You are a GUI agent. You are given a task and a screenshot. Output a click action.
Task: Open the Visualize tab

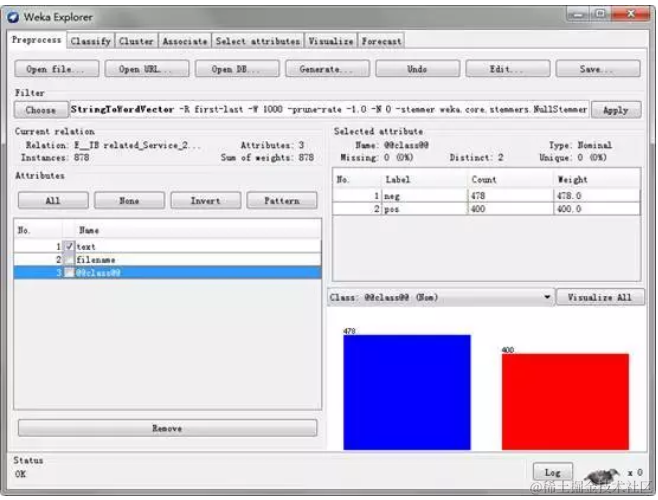331,41
